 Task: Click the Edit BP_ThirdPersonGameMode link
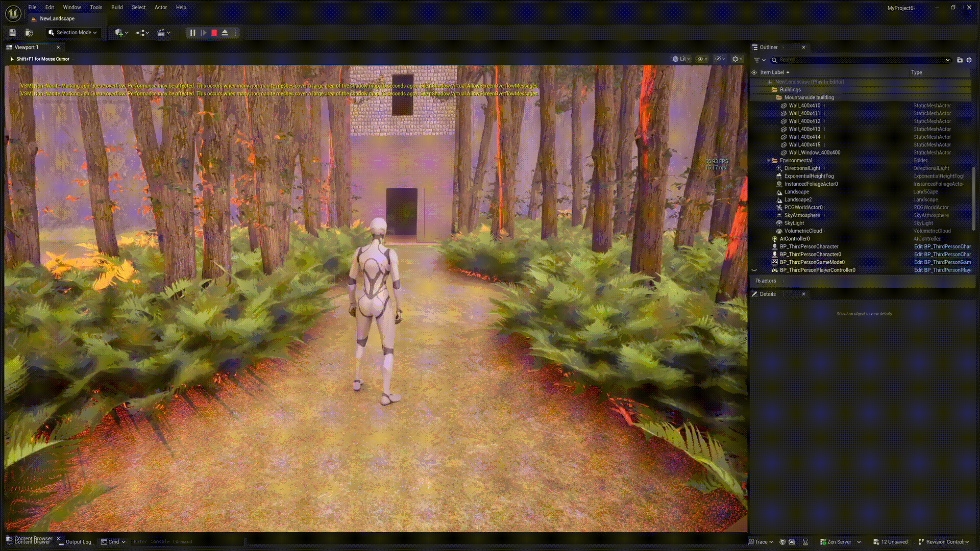942,262
